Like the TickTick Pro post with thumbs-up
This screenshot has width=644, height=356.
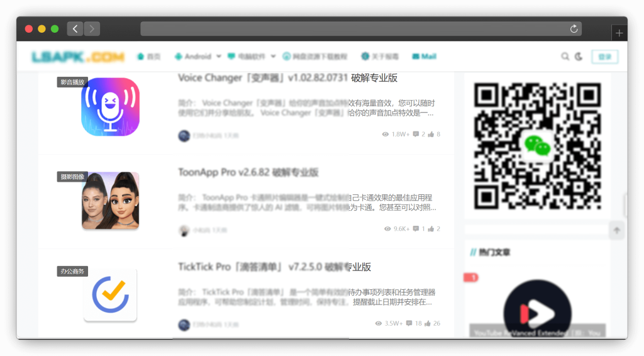point(428,323)
